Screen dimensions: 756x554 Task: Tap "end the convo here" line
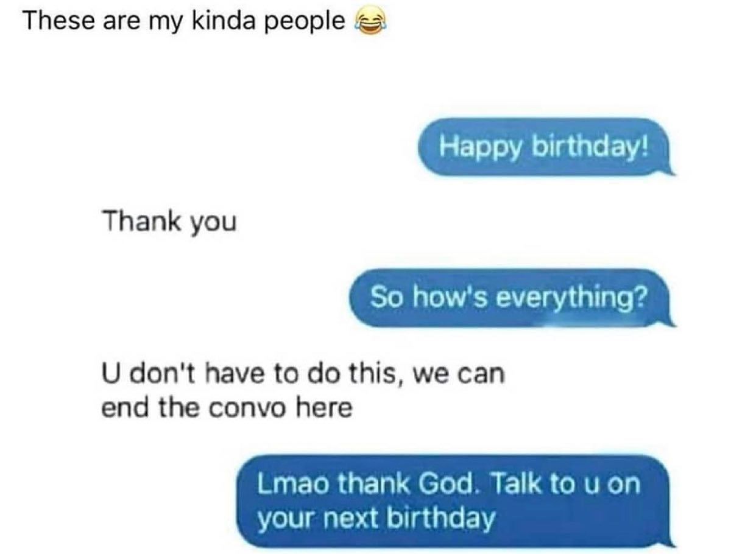[x=227, y=408]
